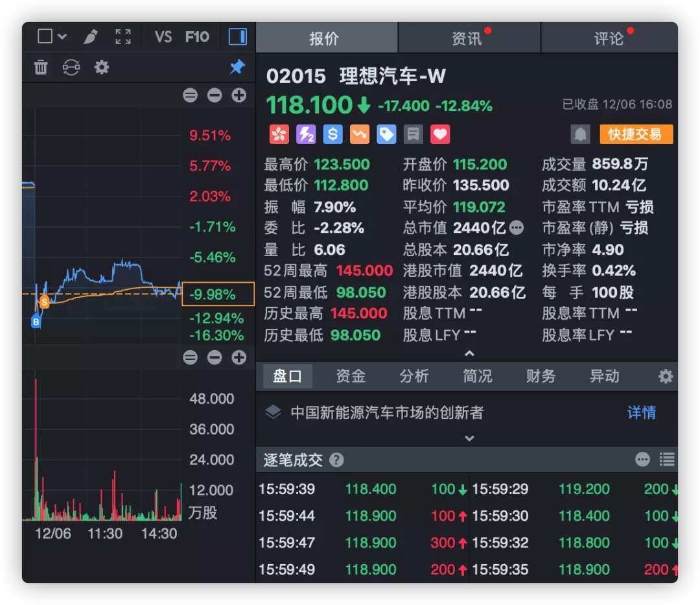Select the 简况 tab
Viewport: 700px width, 605px height.
pos(477,376)
